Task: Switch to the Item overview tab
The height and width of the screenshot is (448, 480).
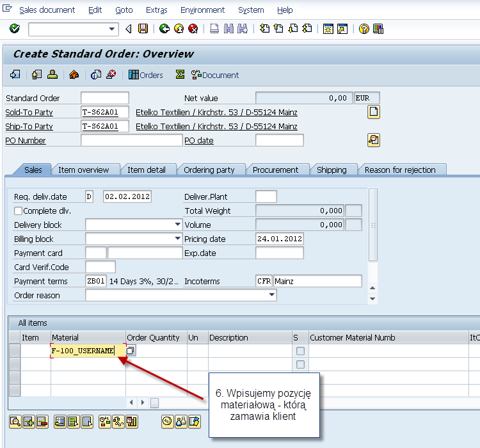Action: pyautogui.click(x=84, y=170)
